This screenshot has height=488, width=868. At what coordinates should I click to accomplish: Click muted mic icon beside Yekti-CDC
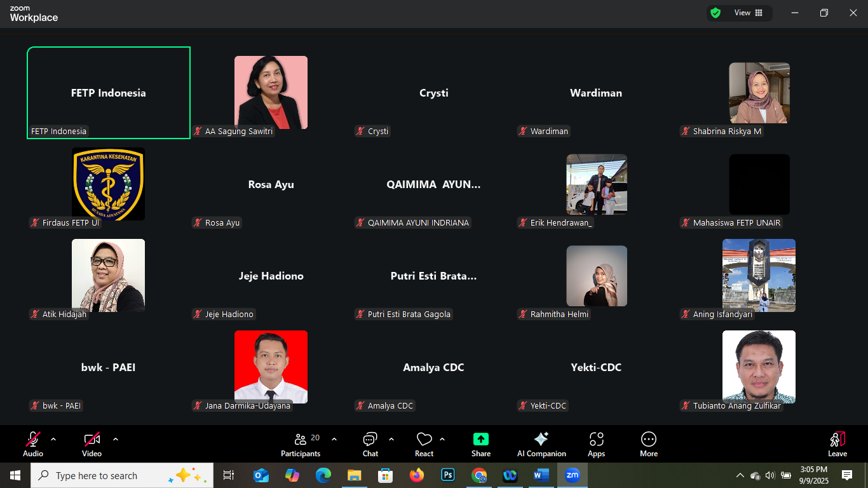point(524,406)
